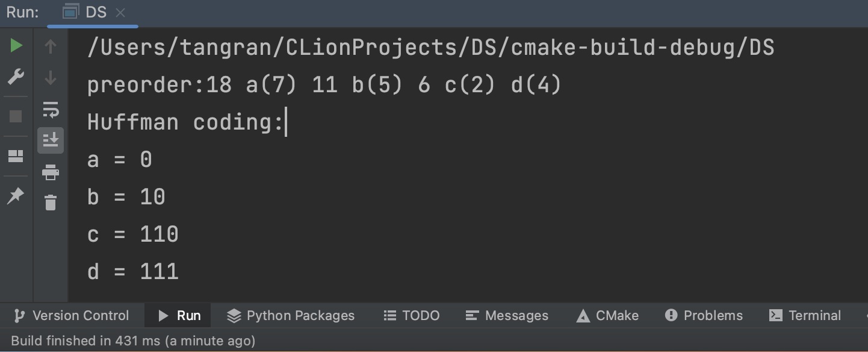Toggle scroll to end of output
This screenshot has height=352, width=868.
(x=51, y=140)
